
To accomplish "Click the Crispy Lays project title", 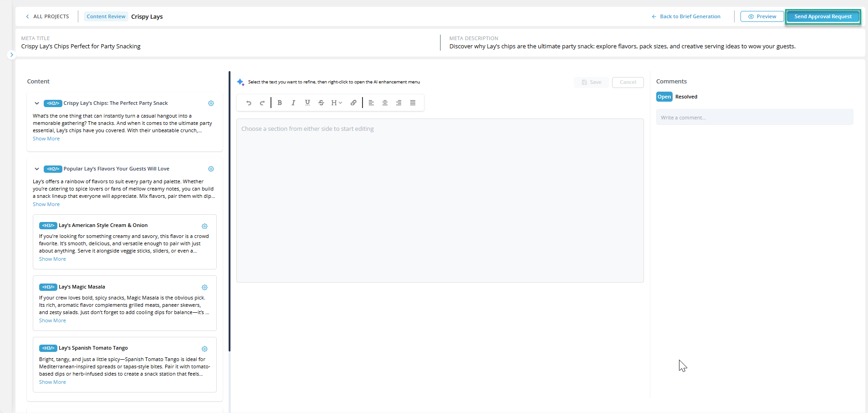I will pos(147,17).
